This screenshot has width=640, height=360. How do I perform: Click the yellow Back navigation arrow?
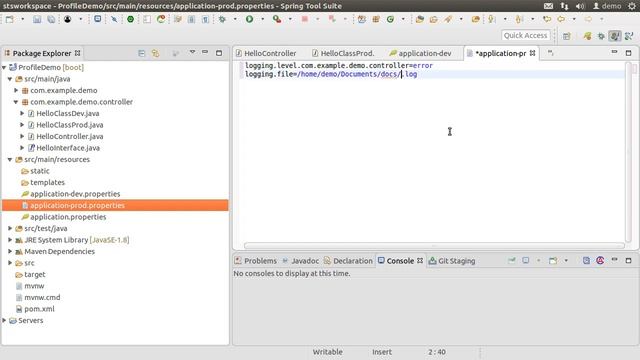[x=561, y=19]
